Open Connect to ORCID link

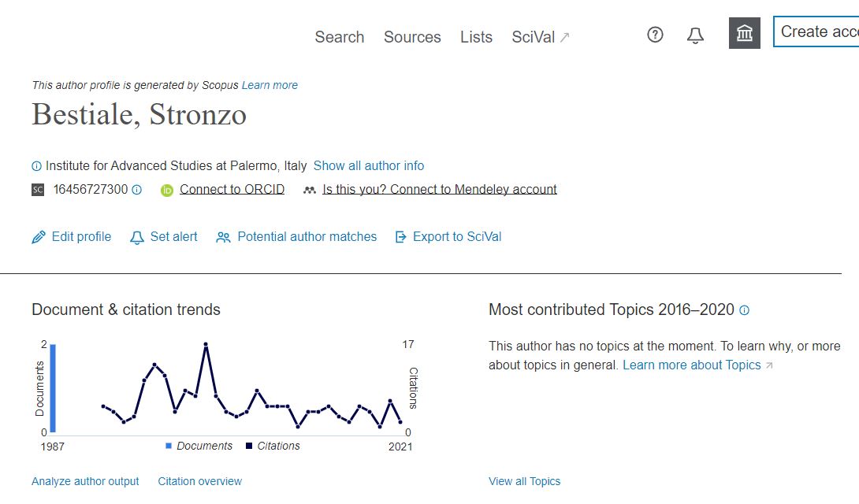pos(232,189)
